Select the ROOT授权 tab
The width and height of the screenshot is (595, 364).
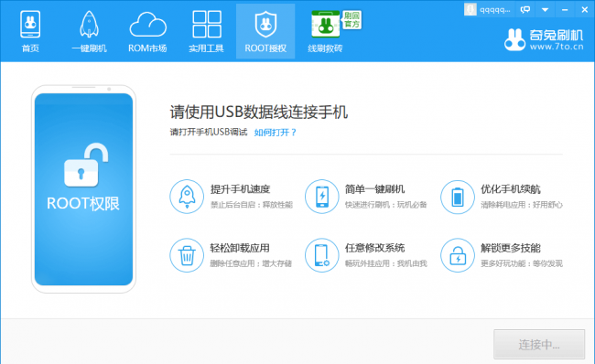click(265, 31)
